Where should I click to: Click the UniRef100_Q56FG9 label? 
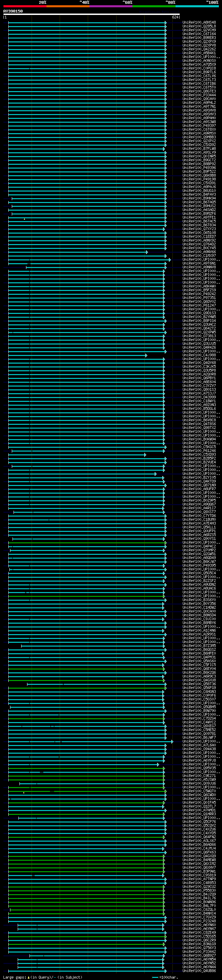click(x=199, y=688)
